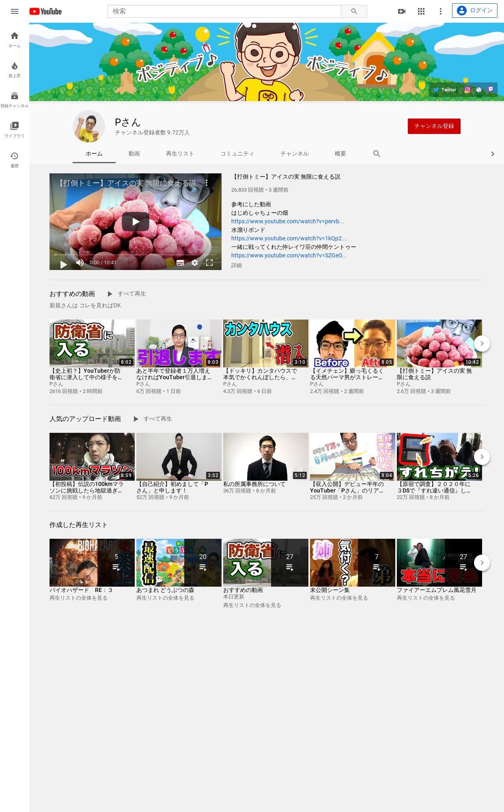The height and width of the screenshot is (812, 504).
Task: Open the 自己紹介 3:52 video thumbnail
Action: pyautogui.click(x=179, y=457)
